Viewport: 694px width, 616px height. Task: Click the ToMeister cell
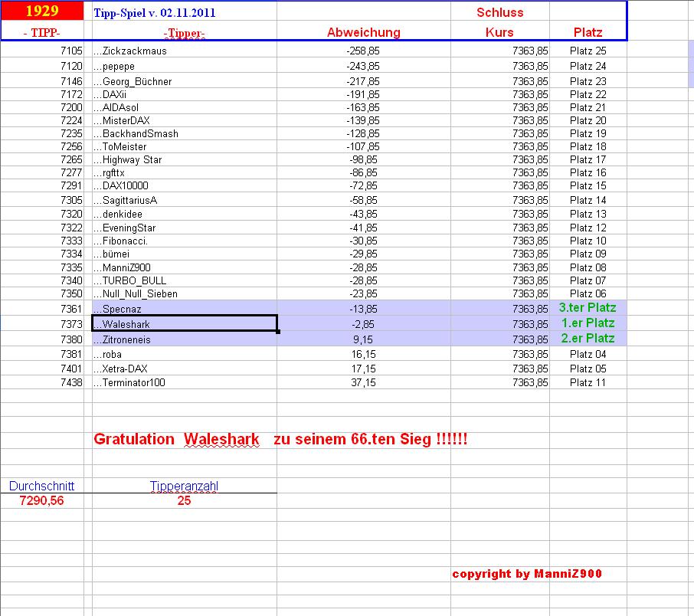tap(184, 146)
